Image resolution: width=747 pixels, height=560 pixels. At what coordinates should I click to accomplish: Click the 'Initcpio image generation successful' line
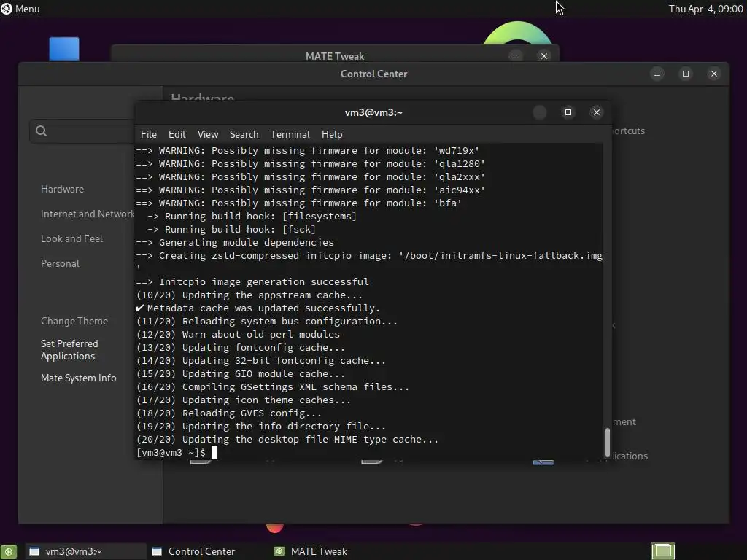252,282
